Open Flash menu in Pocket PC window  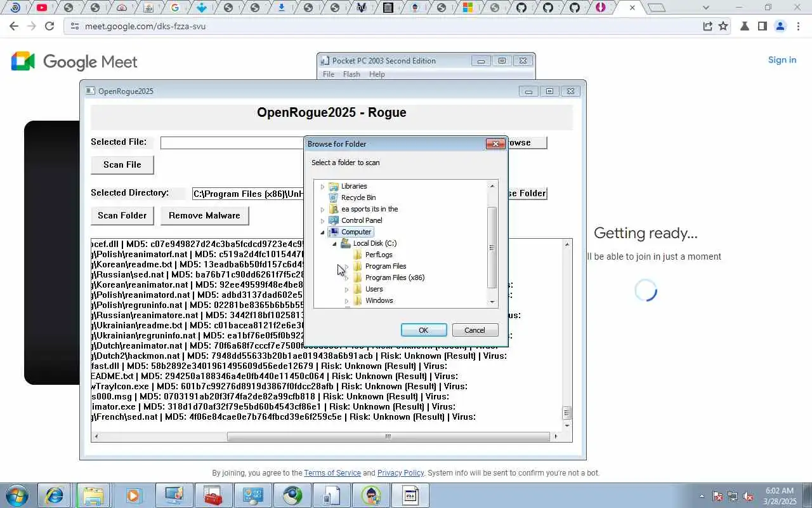click(x=351, y=74)
